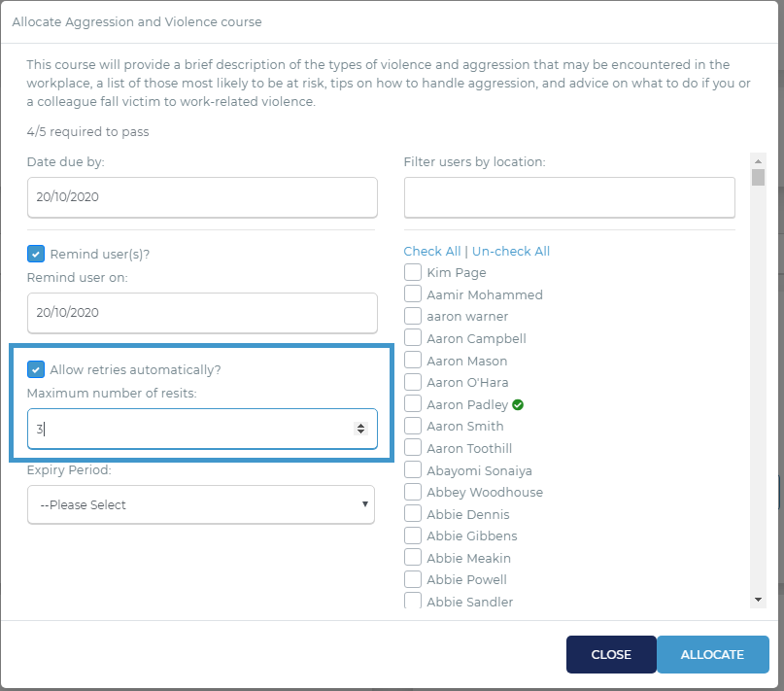Image resolution: width=784 pixels, height=691 pixels.
Task: Click the user list scrollbar up arrow
Action: tap(758, 161)
